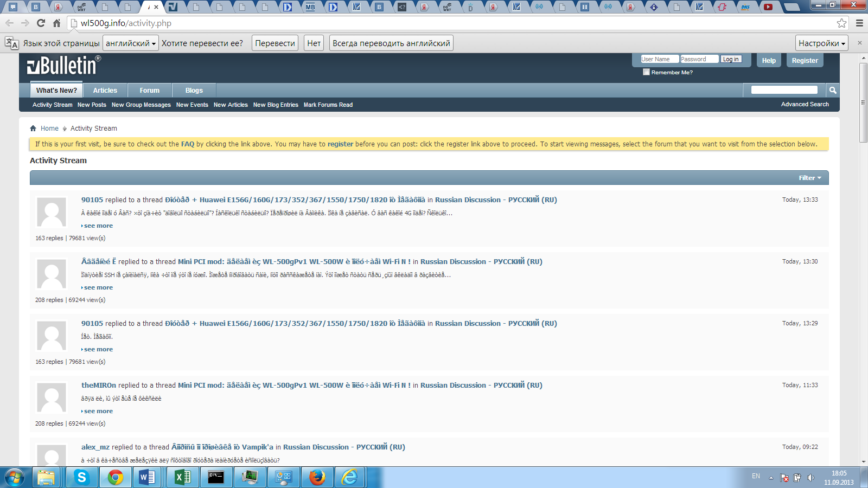Click the Перевести translate button
This screenshot has width=868, height=488.
coord(275,43)
